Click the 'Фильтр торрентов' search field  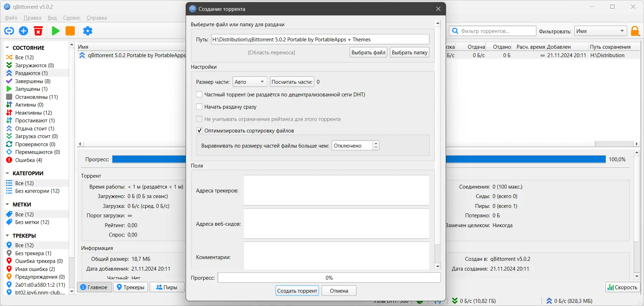(492, 31)
